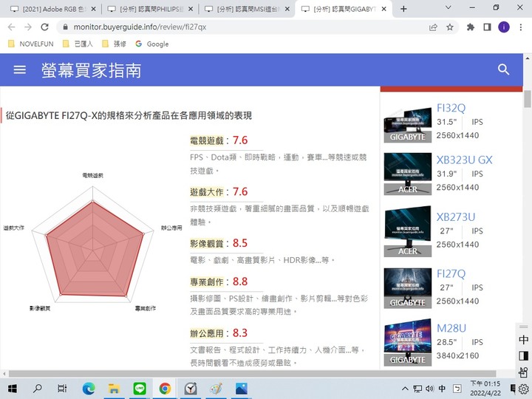Click the 電競遊戲 score label
This screenshot has height=399, width=532.
(x=207, y=141)
